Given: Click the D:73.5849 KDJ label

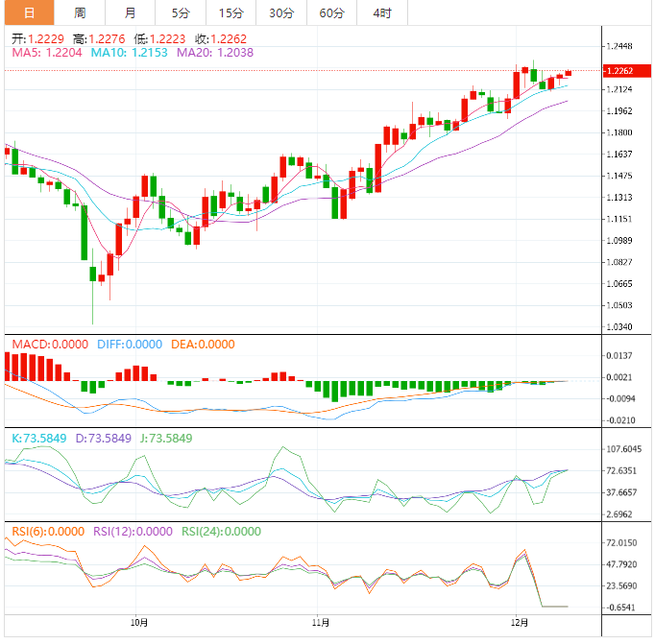Looking at the screenshot, I should click(103, 439).
